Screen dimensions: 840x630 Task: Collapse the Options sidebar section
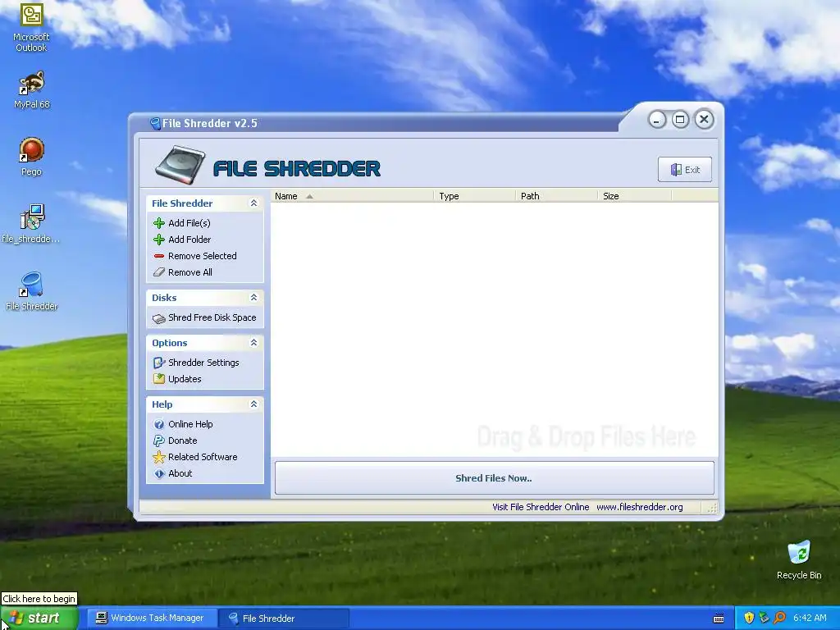pyautogui.click(x=254, y=342)
